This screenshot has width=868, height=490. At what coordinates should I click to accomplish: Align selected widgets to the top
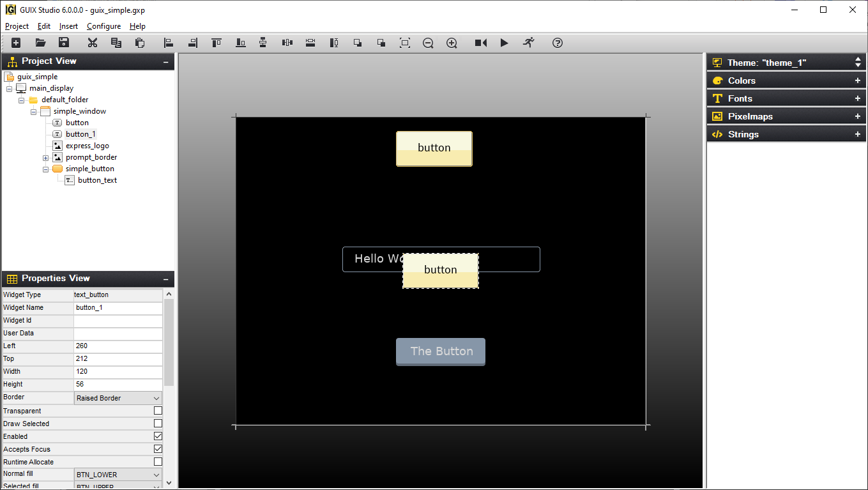point(216,43)
